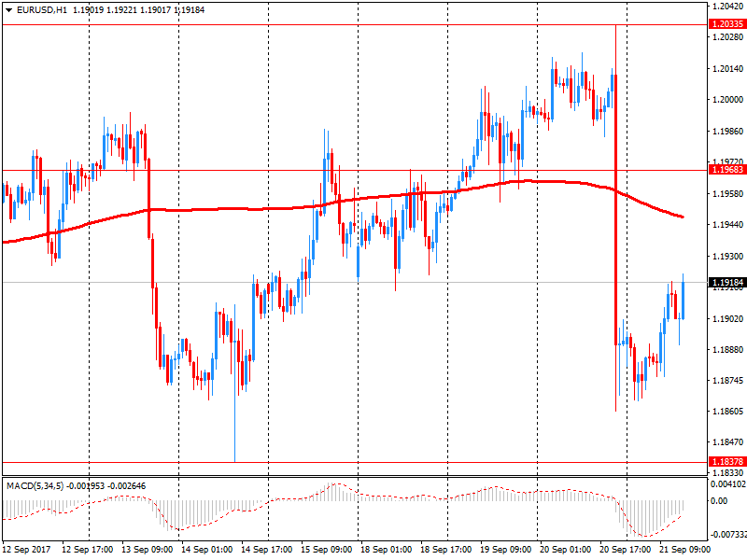Image resolution: width=747 pixels, height=560 pixels.
Task: Click the 1.20140 price axis value
Action: tap(728, 69)
